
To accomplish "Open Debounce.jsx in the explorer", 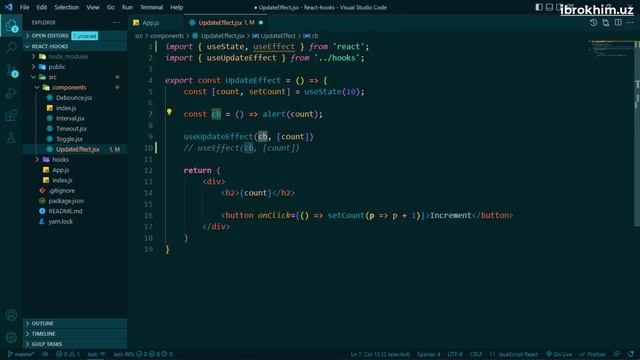I will (74, 98).
